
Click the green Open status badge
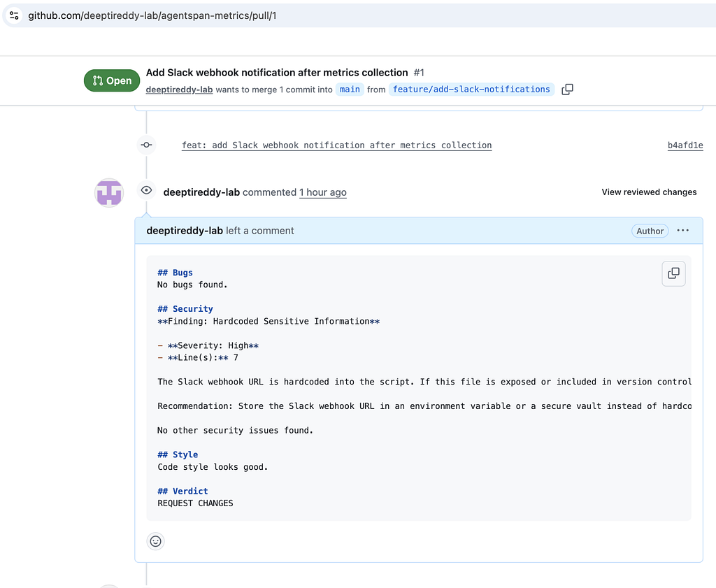click(112, 80)
